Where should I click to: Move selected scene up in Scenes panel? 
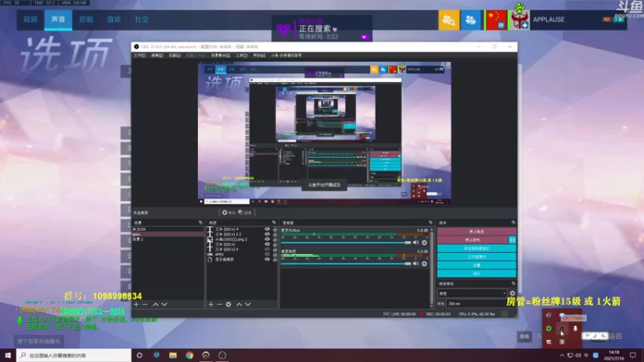click(155, 305)
